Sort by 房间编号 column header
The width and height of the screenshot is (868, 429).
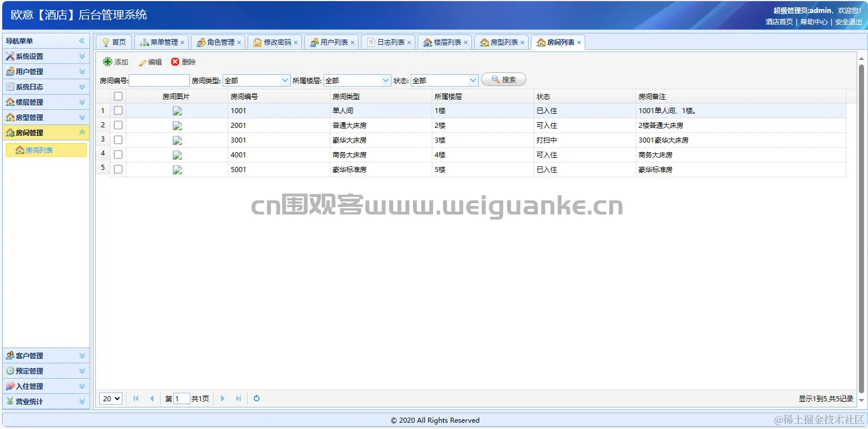[279, 96]
